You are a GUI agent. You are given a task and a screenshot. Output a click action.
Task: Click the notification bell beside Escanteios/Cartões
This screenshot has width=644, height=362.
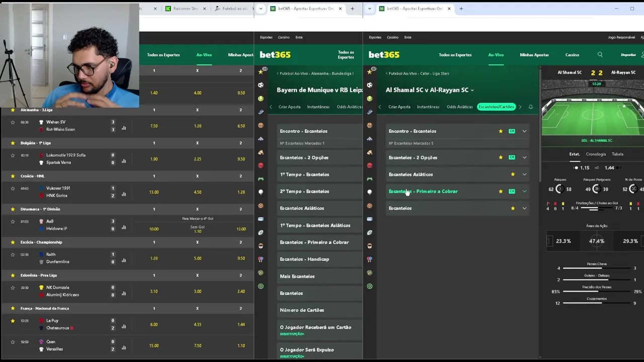tap(530, 107)
